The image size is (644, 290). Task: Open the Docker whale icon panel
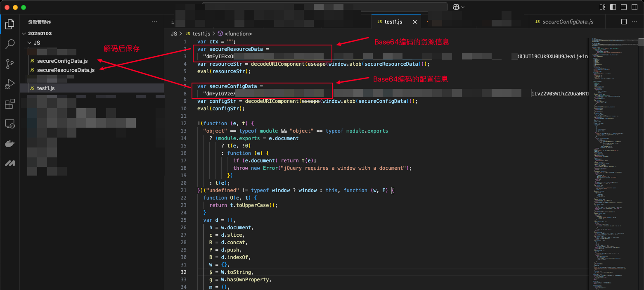(10, 143)
